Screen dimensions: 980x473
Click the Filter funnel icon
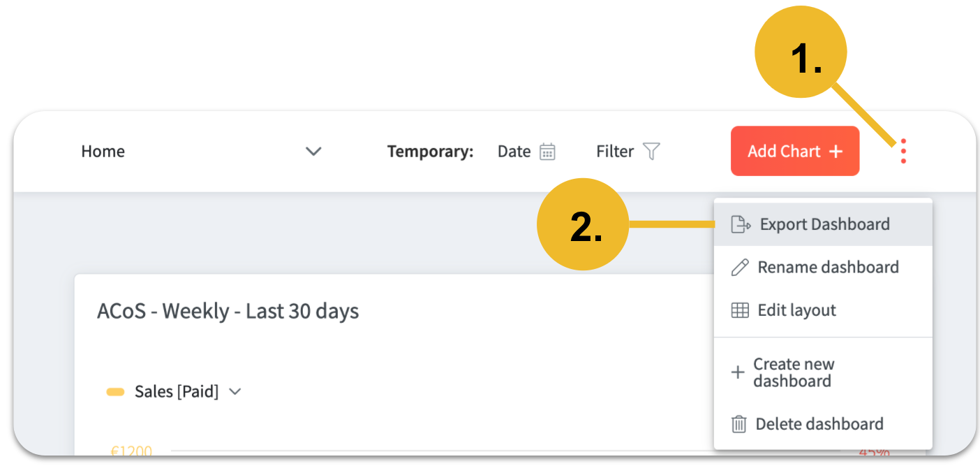[651, 151]
